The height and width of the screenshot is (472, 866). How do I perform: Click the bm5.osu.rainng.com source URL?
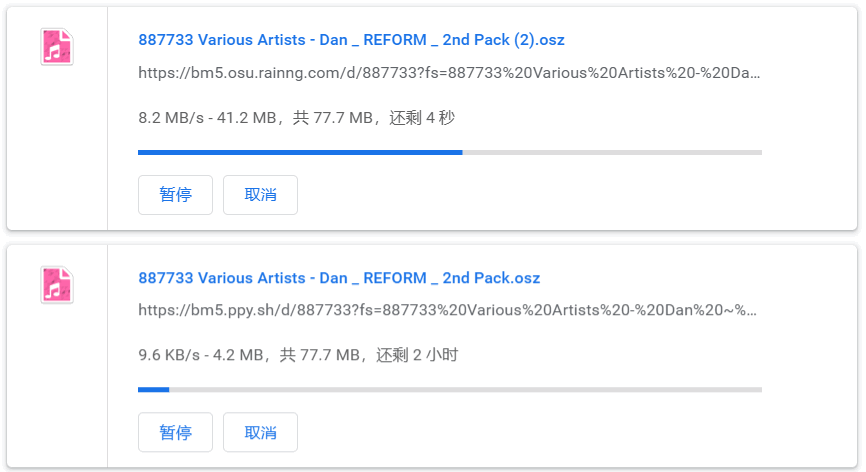click(x=449, y=73)
